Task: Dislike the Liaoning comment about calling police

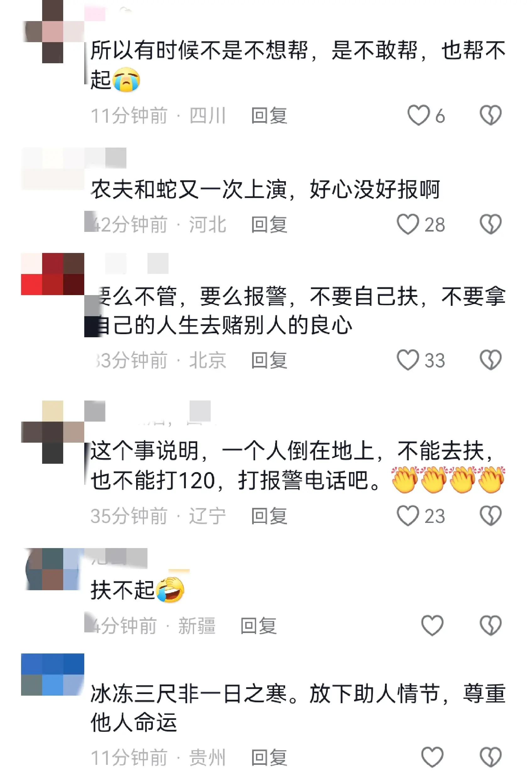Action: click(x=490, y=516)
